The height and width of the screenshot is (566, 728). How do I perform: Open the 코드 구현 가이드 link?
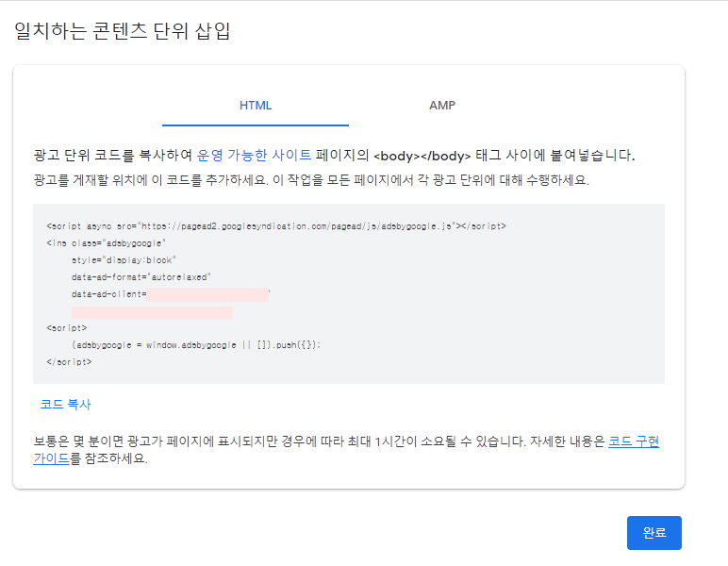[634, 441]
